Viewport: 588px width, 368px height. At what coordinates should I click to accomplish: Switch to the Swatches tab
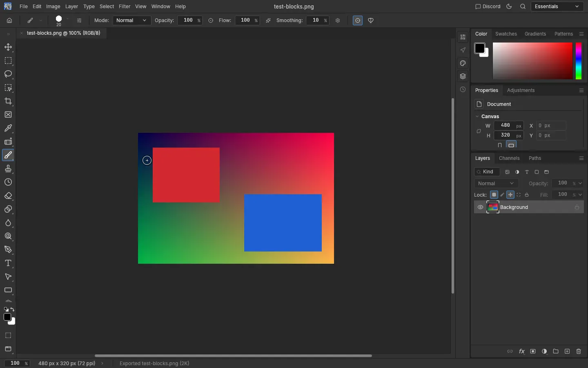[x=506, y=34]
